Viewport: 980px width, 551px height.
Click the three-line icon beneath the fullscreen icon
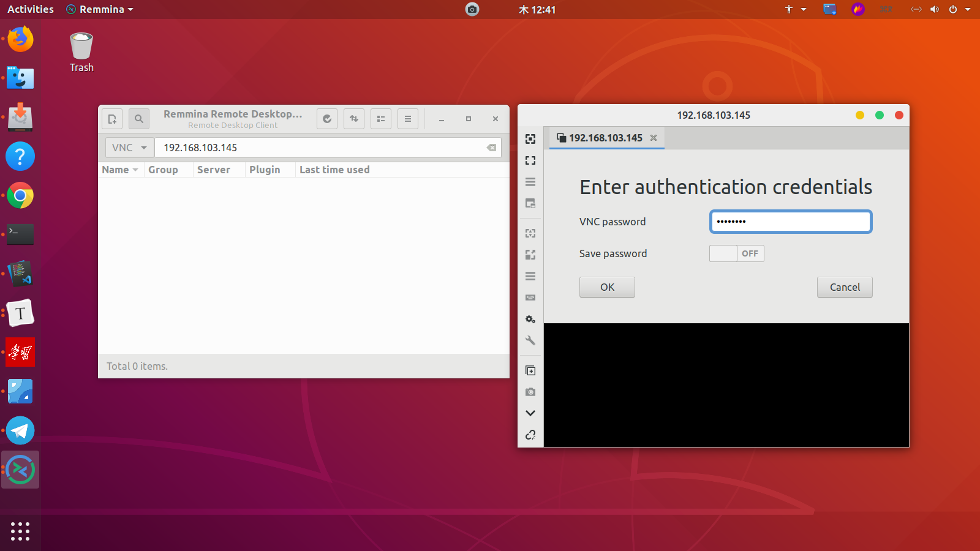530,182
